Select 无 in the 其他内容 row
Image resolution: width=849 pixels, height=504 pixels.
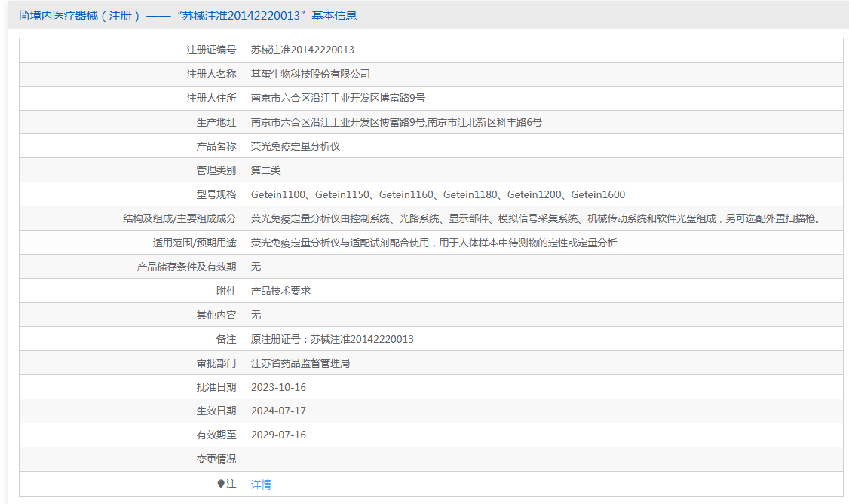point(256,315)
